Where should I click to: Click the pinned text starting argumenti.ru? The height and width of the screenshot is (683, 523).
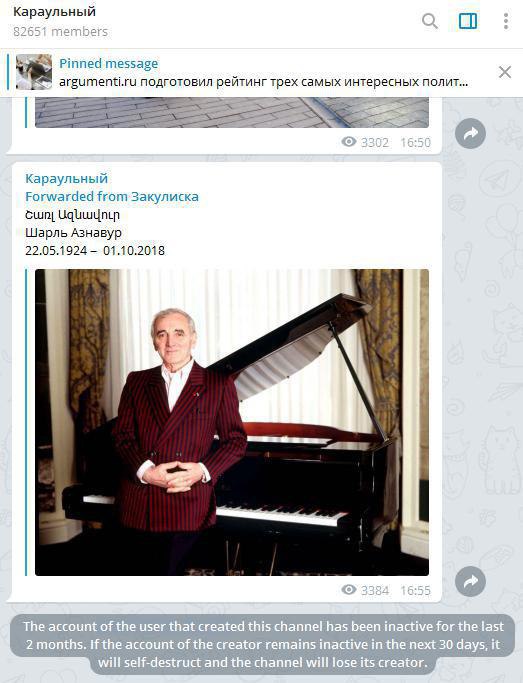coord(263,82)
